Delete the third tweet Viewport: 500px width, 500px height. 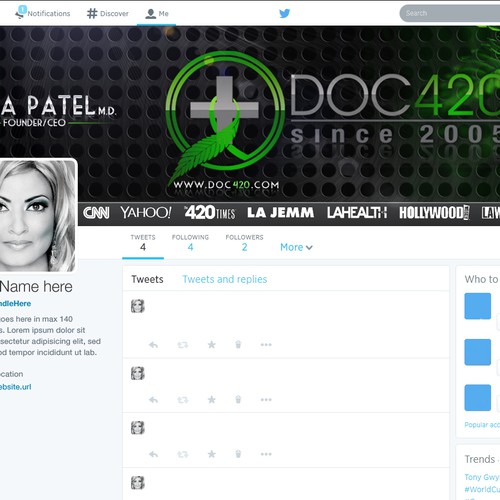[238, 454]
